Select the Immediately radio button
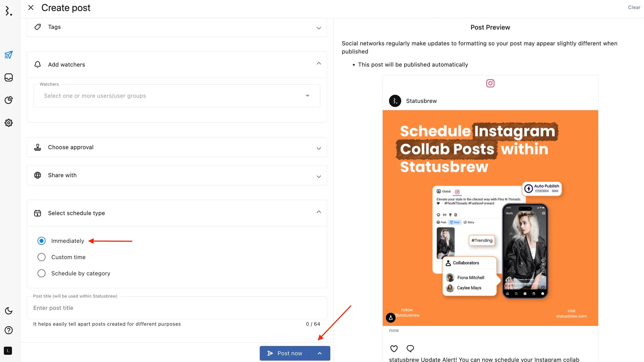 (x=41, y=241)
